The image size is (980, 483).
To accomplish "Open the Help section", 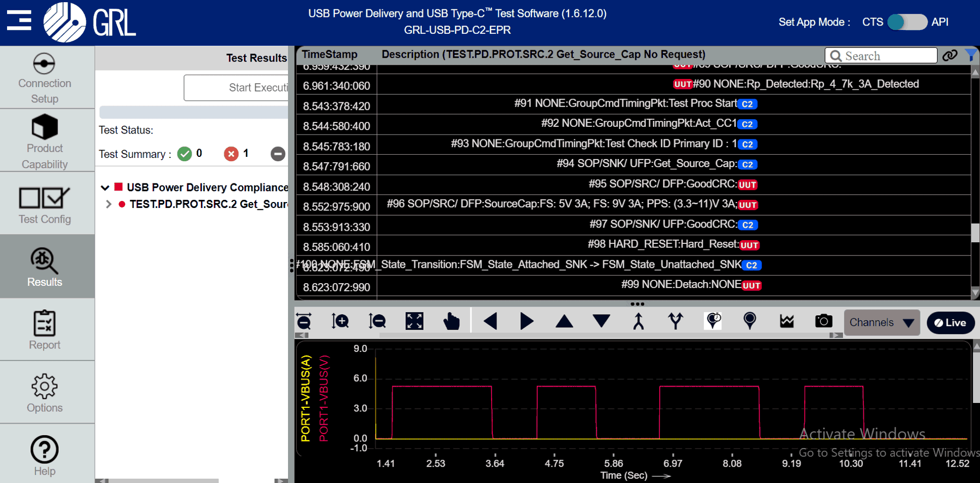I will (45, 455).
